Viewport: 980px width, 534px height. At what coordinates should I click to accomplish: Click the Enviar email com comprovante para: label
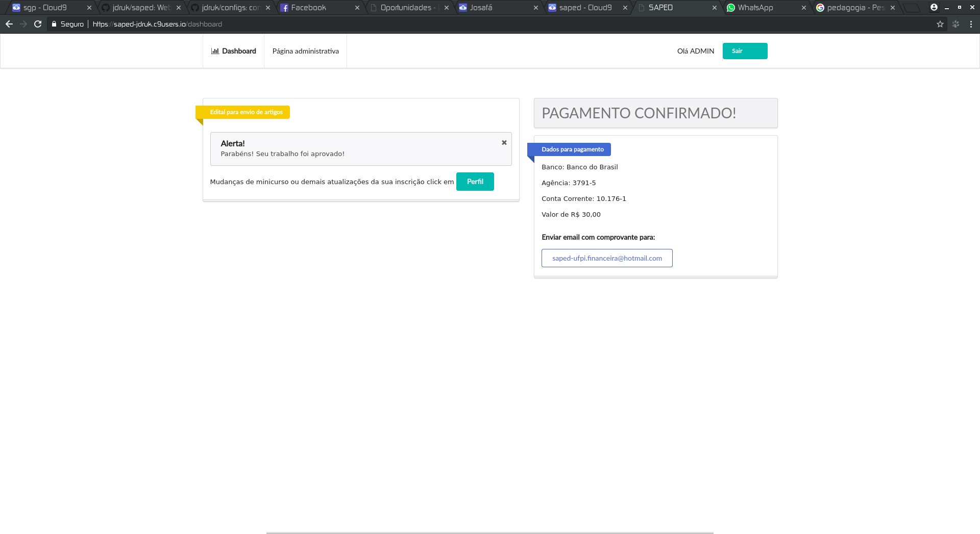coord(598,237)
